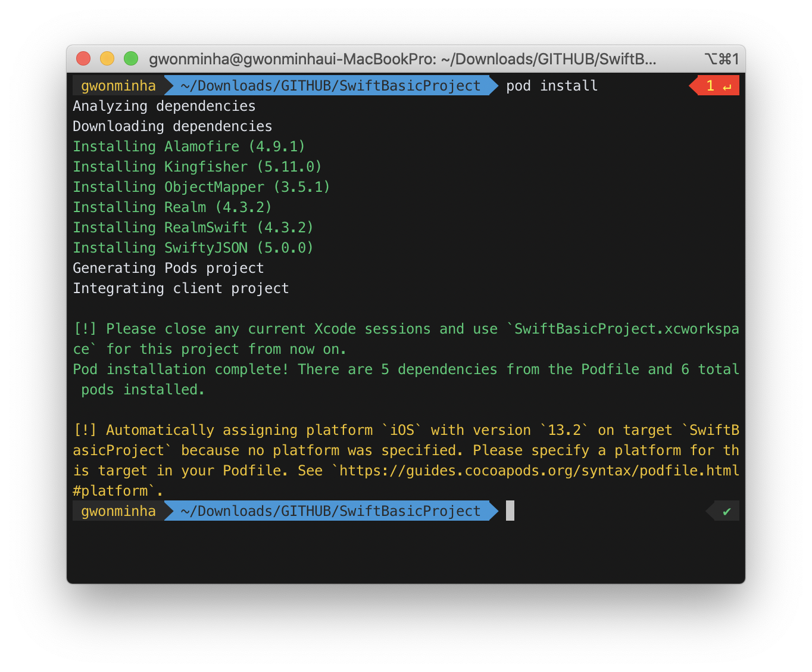Click the yellow minimize window button

[107, 58]
